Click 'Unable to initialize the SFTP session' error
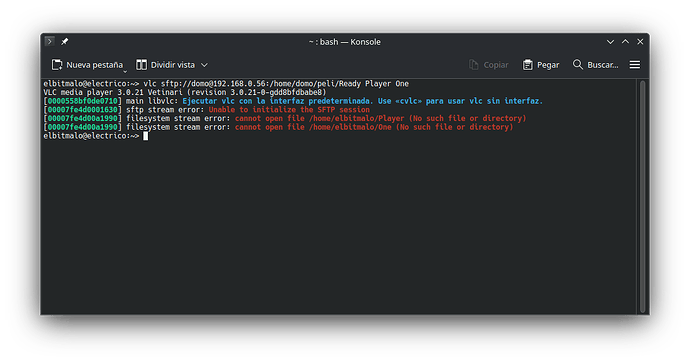This screenshot has width=690, height=363. click(x=289, y=110)
